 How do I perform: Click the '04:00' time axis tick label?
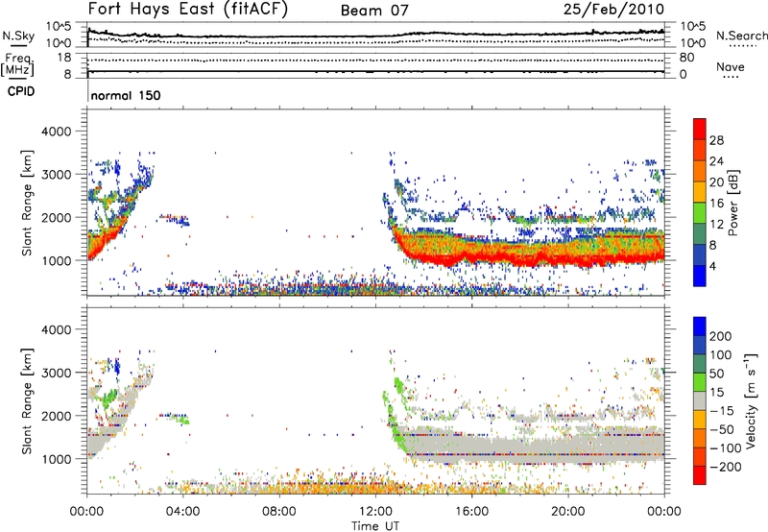point(182,512)
